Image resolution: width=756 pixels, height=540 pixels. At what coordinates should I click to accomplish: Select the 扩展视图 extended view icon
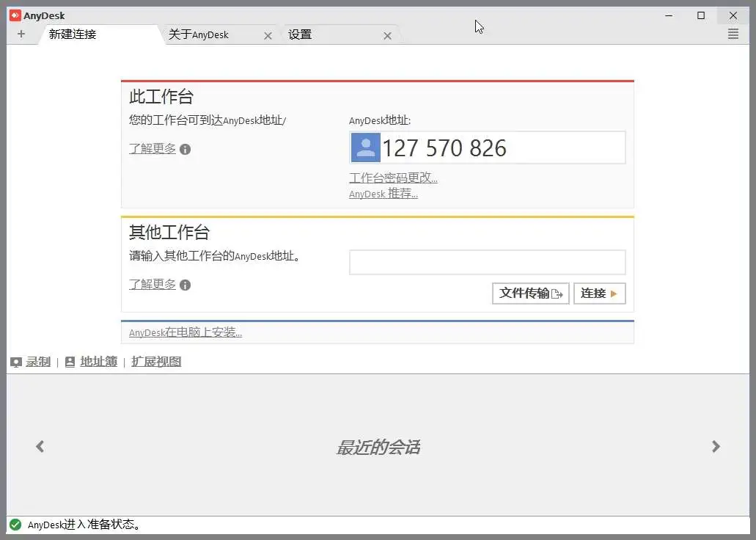pos(155,361)
